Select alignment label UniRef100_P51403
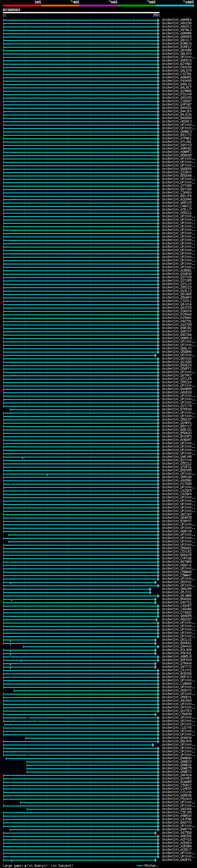 pos(177,799)
